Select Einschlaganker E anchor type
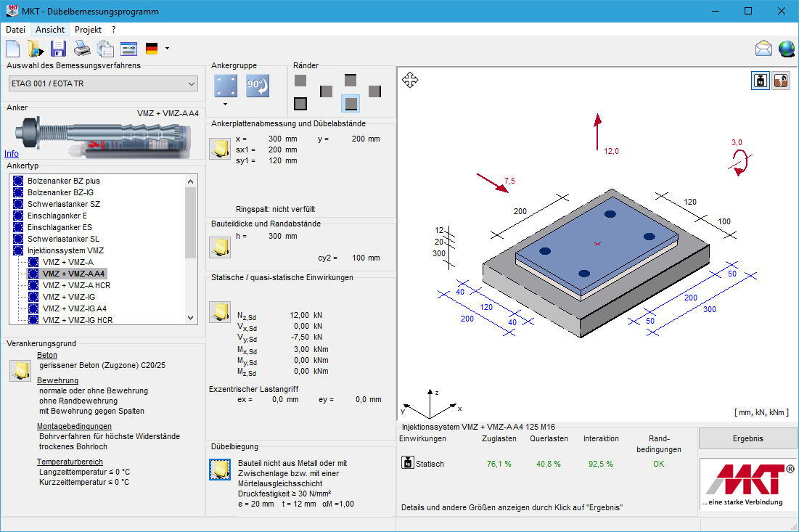This screenshot has height=532, width=799. [x=57, y=216]
